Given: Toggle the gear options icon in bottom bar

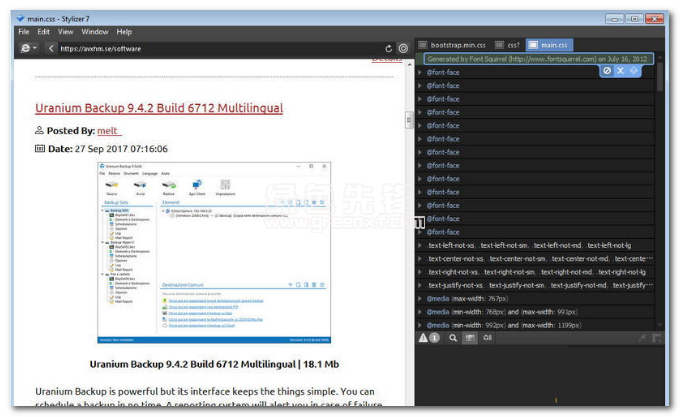Looking at the screenshot, I should [x=487, y=339].
